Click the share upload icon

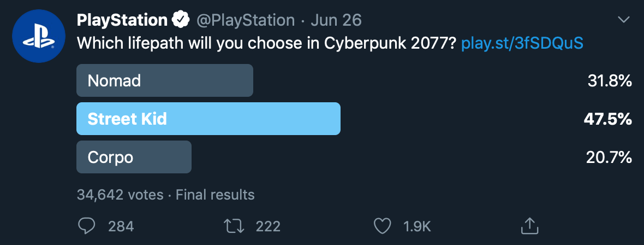pos(530,225)
